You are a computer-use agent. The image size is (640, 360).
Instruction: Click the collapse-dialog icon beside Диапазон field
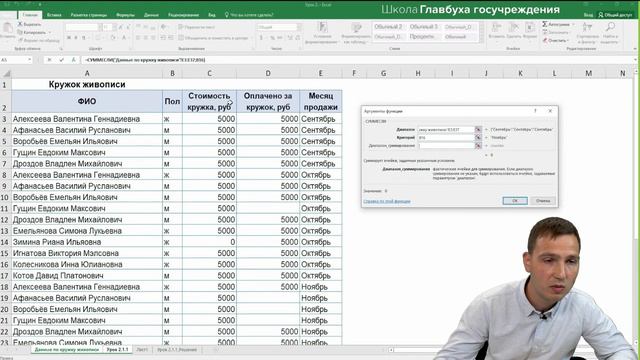pos(478,129)
